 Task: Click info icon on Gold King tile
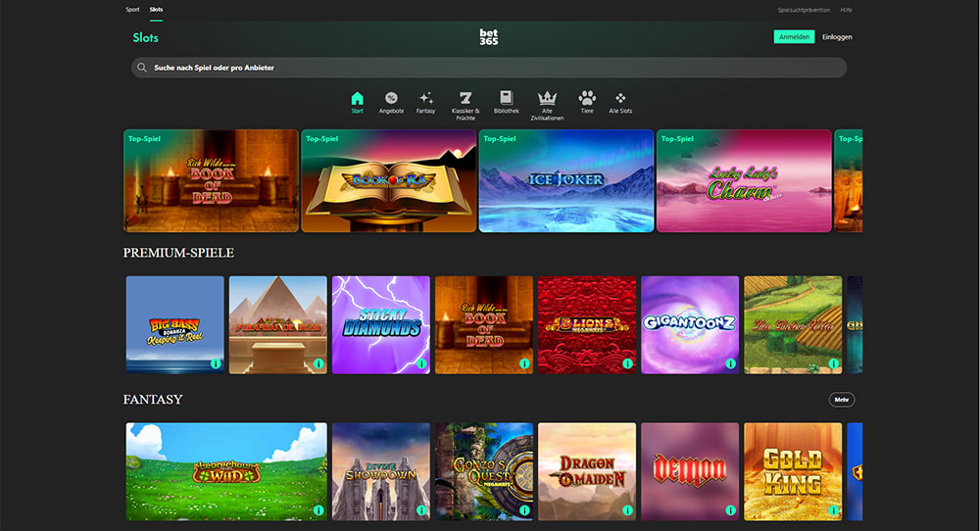[832, 510]
